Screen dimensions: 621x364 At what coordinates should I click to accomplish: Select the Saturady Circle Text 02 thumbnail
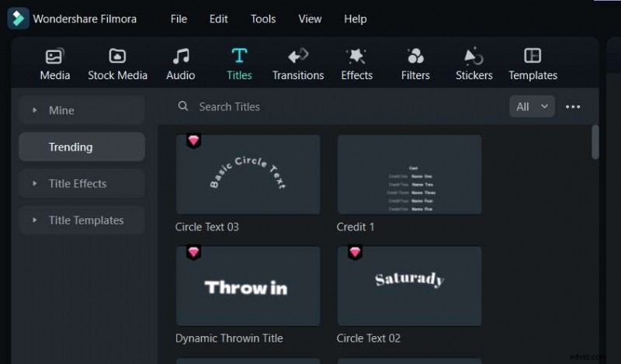click(410, 286)
